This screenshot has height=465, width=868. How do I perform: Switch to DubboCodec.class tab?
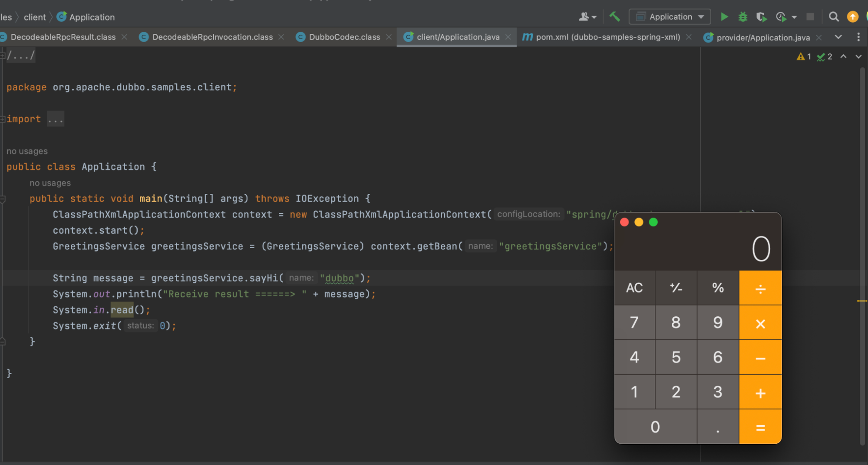pos(344,37)
